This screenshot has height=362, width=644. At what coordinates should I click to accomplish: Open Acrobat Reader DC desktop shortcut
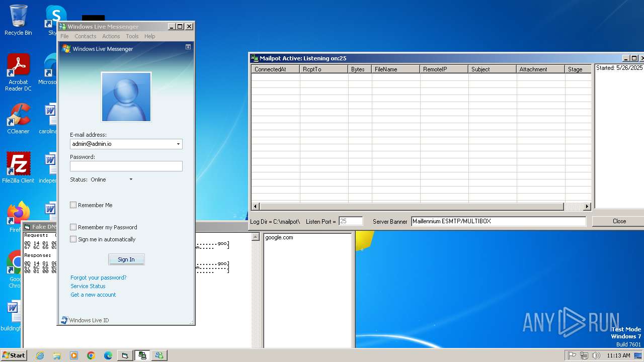click(x=18, y=72)
